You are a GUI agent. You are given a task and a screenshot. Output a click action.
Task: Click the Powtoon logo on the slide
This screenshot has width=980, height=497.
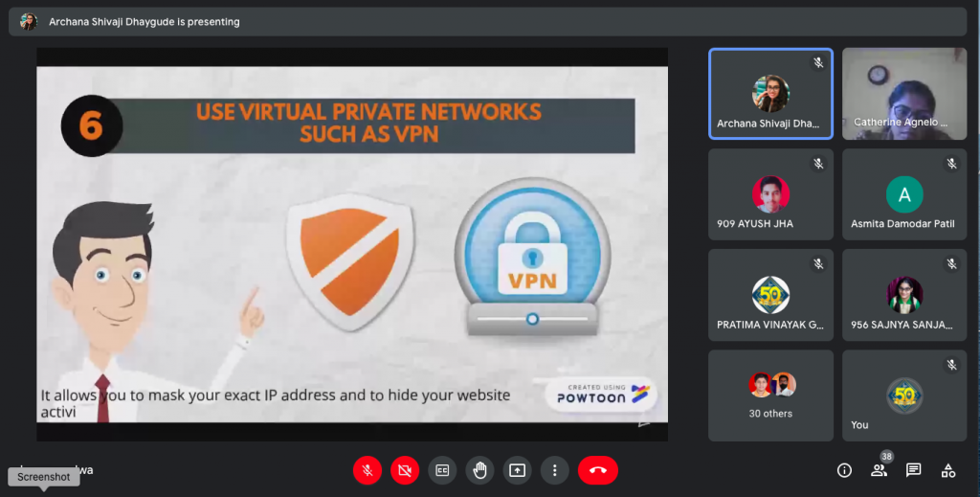tap(602, 395)
